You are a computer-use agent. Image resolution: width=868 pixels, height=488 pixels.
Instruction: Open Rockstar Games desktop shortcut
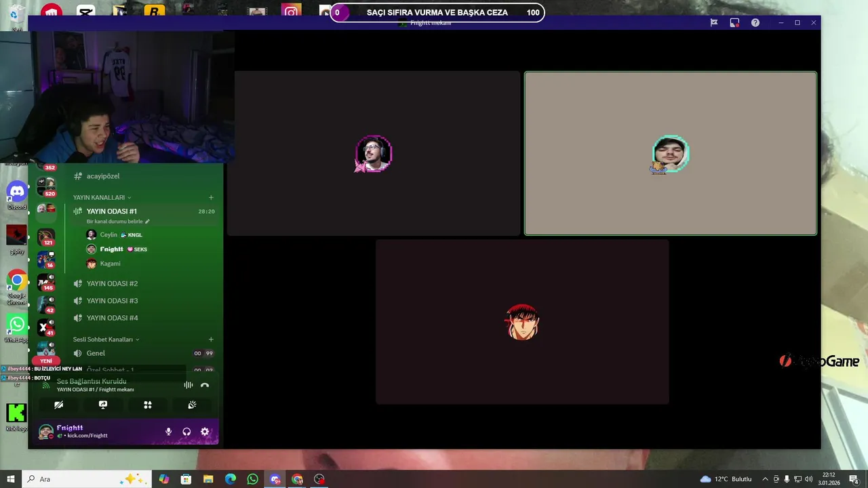pos(155,12)
